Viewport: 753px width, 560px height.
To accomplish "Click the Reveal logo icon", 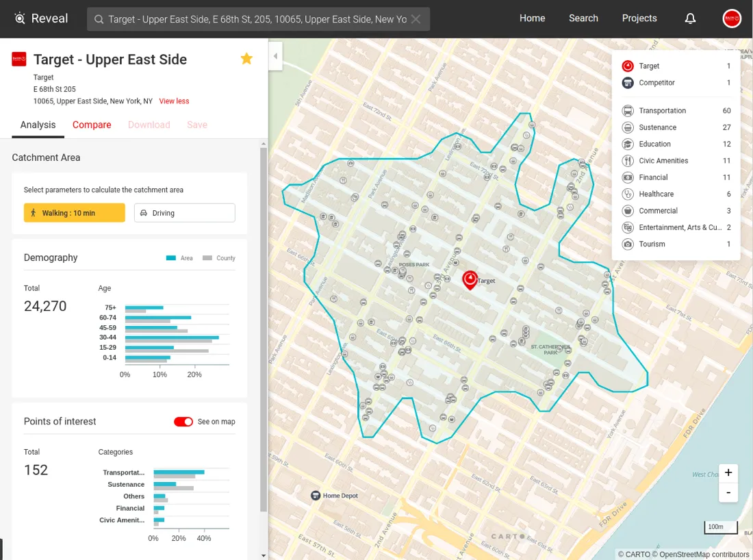I will click(20, 18).
